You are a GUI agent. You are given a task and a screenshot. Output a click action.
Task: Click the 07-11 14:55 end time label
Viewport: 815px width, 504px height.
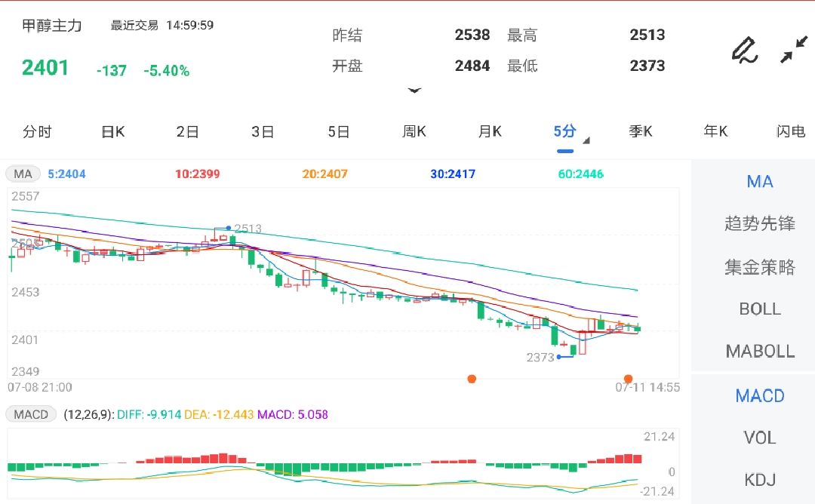(x=647, y=387)
